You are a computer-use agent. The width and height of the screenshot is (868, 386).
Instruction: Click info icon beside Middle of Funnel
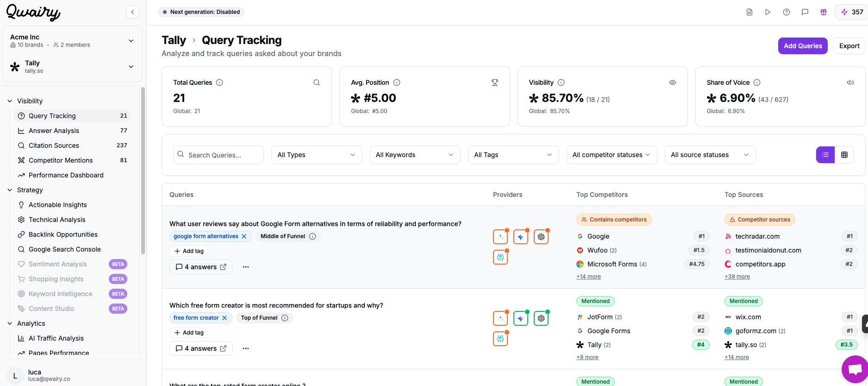pyautogui.click(x=312, y=236)
